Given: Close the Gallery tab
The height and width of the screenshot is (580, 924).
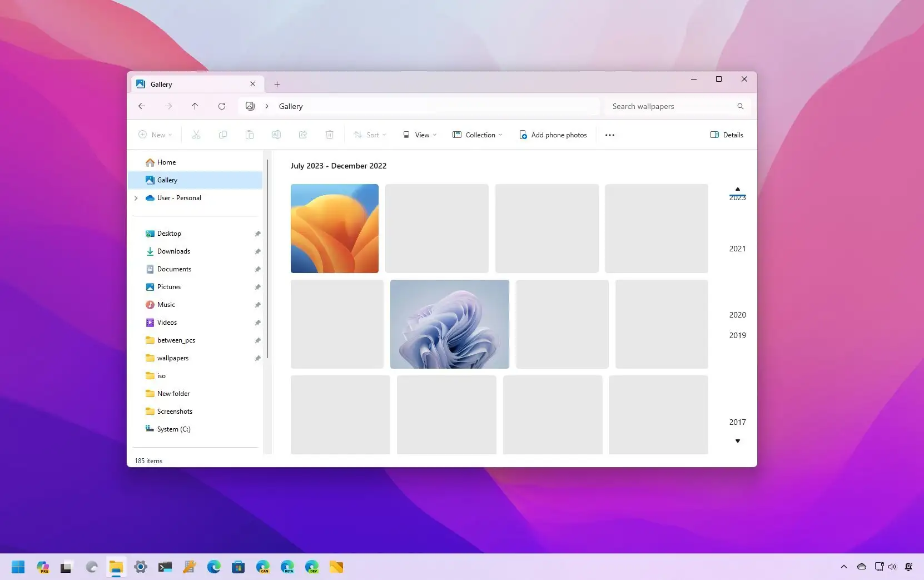Looking at the screenshot, I should coord(253,84).
